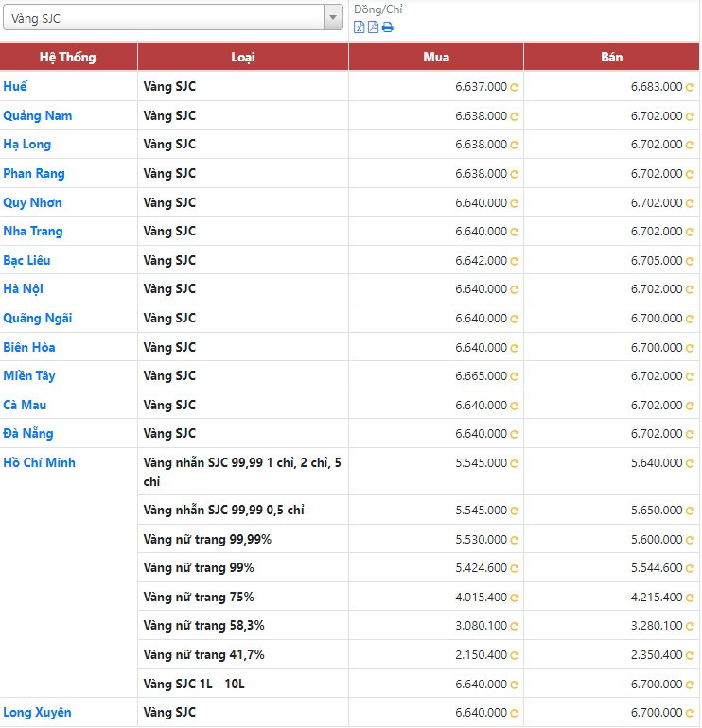Click the icon next to Hạ Long Bán price

690,145
